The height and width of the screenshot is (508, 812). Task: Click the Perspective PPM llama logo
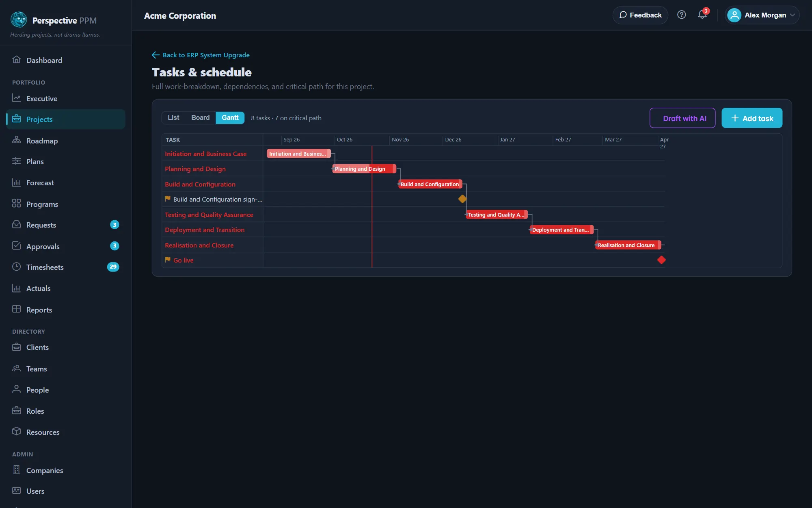click(19, 20)
